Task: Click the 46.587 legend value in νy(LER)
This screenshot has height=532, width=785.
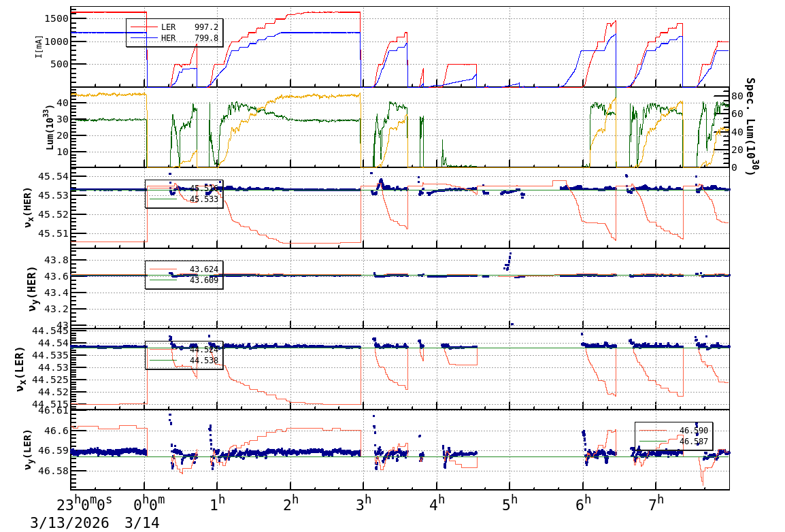Action: coord(694,442)
